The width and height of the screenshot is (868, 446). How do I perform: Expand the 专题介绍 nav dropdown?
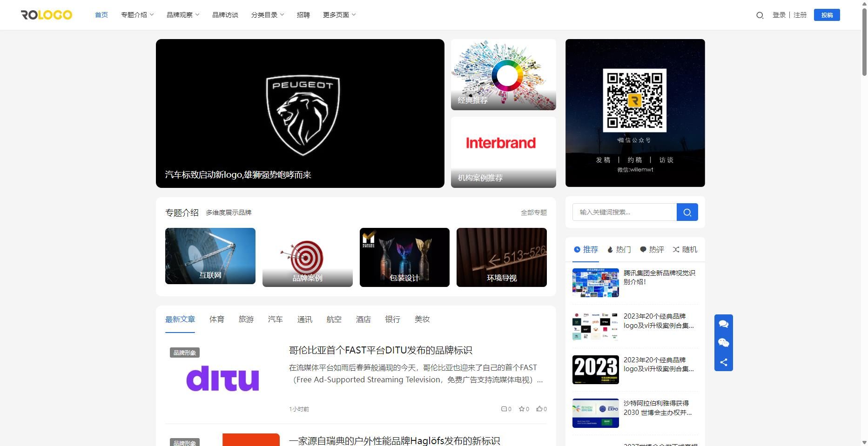pos(137,15)
